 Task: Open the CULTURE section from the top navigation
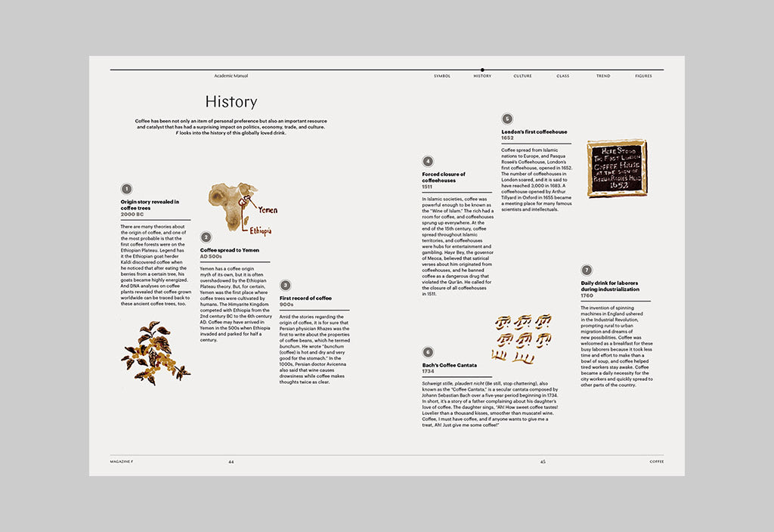point(522,76)
